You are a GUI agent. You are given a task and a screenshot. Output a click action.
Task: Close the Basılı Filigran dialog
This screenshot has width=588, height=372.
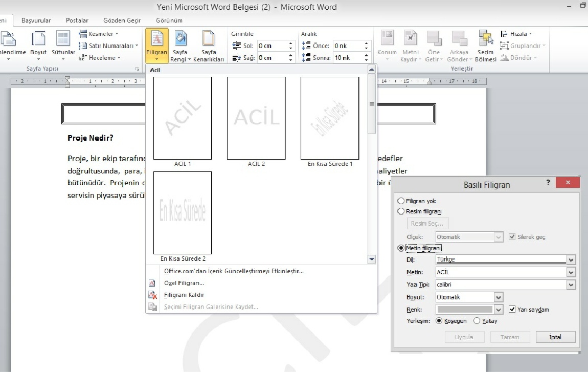pyautogui.click(x=568, y=183)
